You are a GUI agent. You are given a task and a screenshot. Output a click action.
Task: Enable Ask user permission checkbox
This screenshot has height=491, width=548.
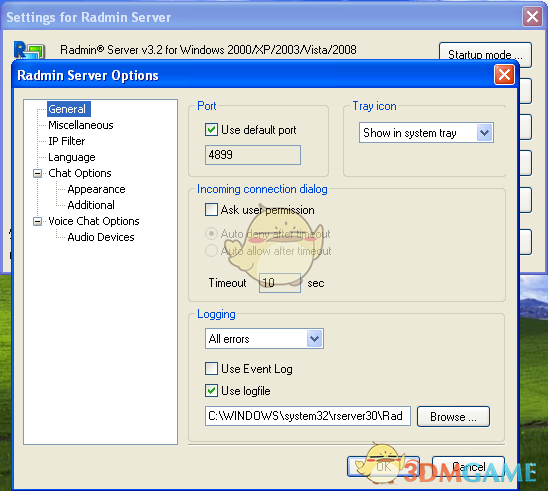tap(211, 210)
